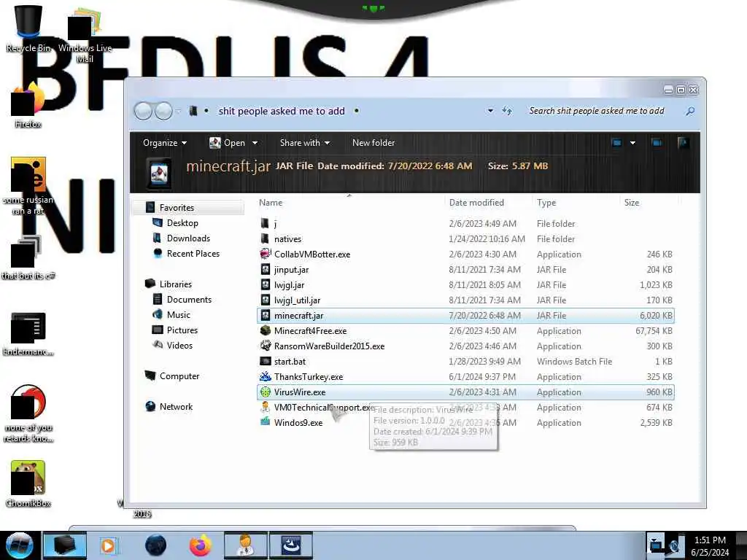This screenshot has height=560, width=747.
Task: Expand the view options dropdown arrow
Action: (x=632, y=143)
